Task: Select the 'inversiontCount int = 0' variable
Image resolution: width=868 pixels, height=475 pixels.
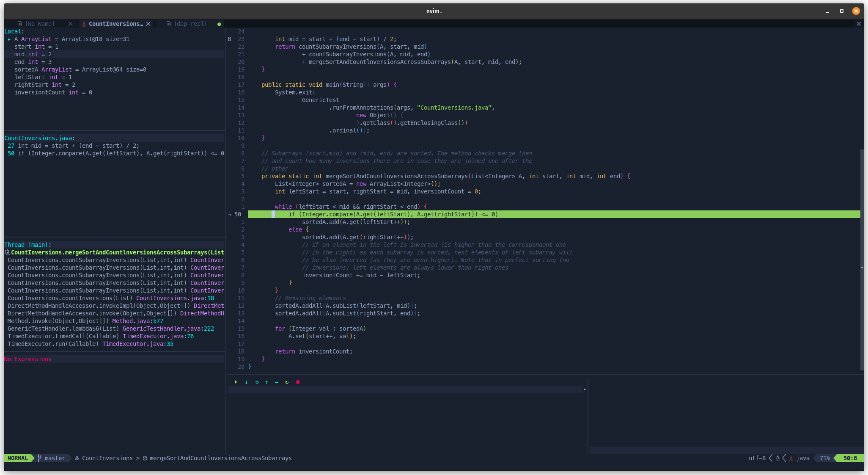Action: [x=53, y=92]
